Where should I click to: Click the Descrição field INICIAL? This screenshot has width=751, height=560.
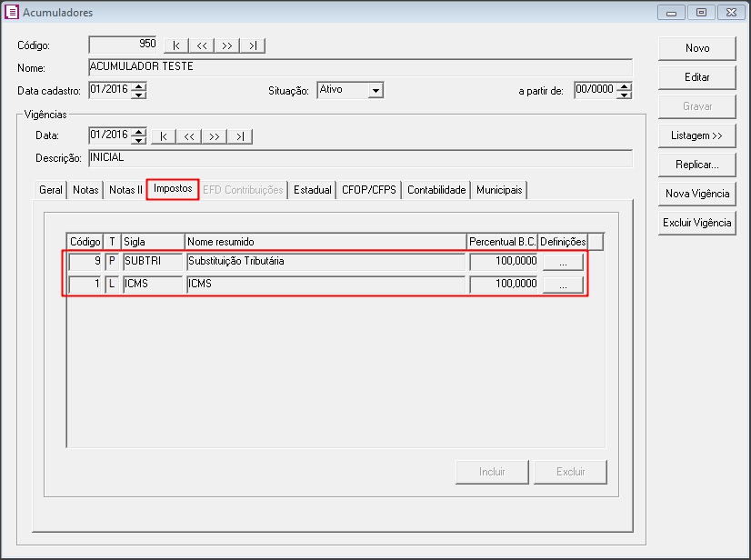click(361, 158)
